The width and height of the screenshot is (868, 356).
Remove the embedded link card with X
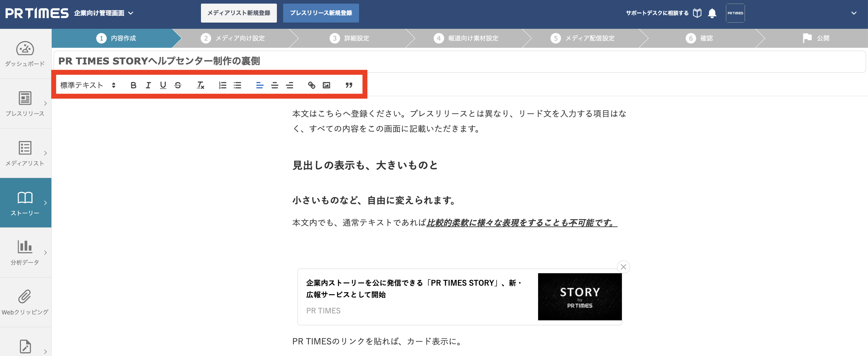[x=624, y=267]
